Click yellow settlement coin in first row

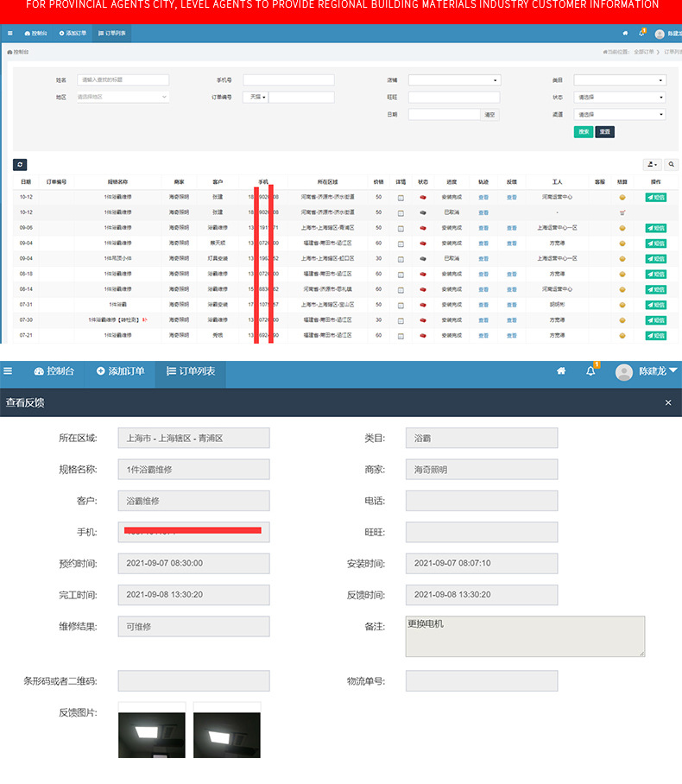pyautogui.click(x=622, y=198)
